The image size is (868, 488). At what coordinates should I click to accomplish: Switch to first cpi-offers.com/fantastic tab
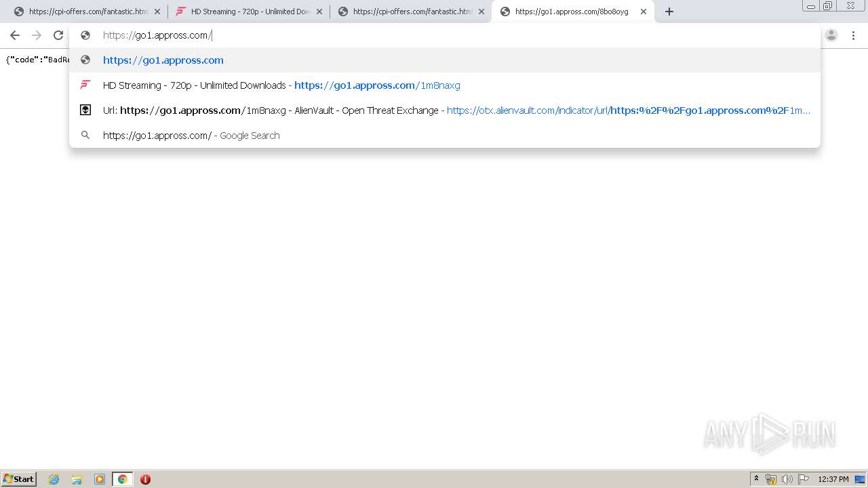pyautogui.click(x=86, y=12)
